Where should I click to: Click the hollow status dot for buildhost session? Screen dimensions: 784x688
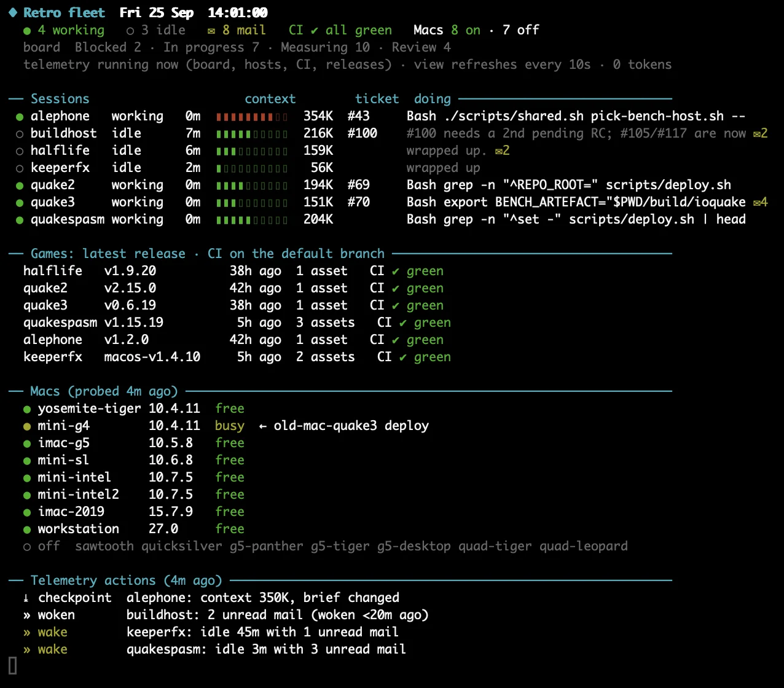coord(20,133)
